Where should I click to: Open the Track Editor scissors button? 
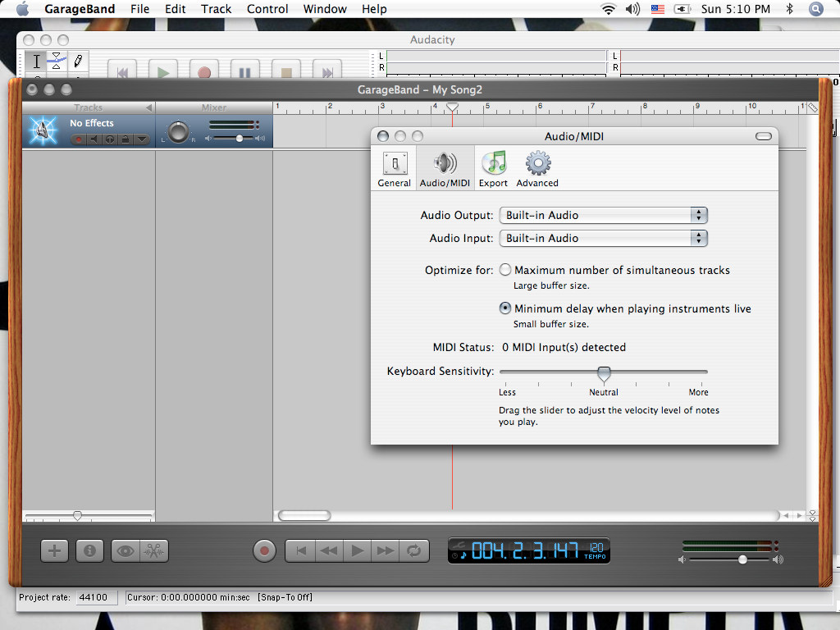coord(154,550)
